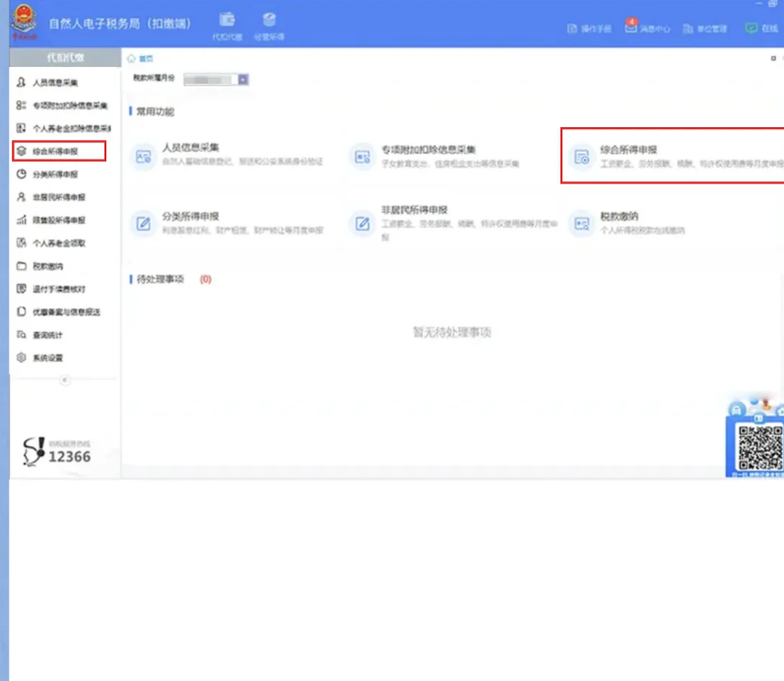Screen dimensions: 784x681
Task: Click the 在线 status indicator
Action: (761, 28)
